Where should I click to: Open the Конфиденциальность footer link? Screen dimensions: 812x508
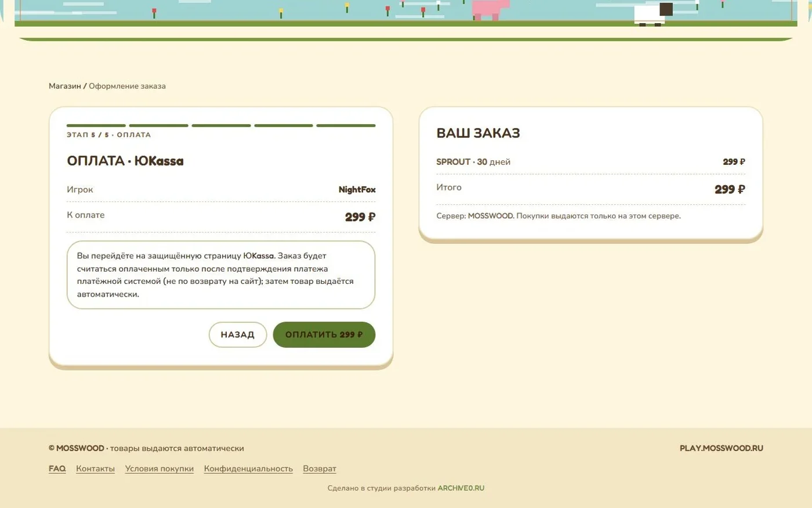(x=248, y=469)
